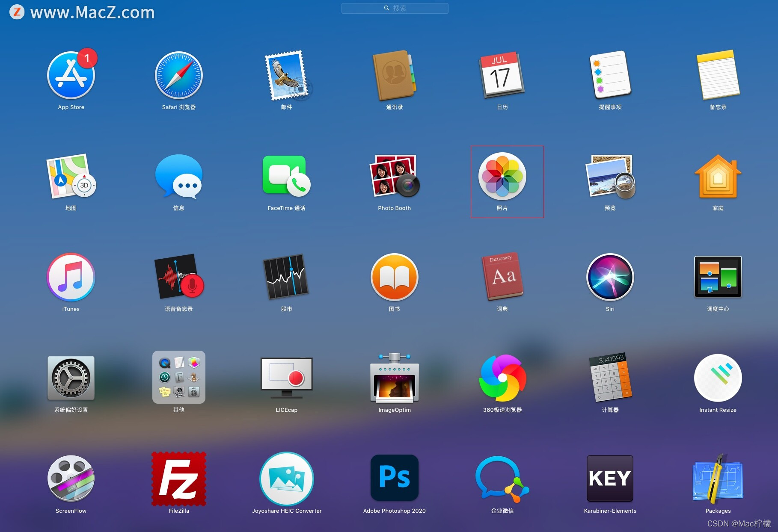
Task: Open ScreenFlow
Action: click(x=71, y=479)
